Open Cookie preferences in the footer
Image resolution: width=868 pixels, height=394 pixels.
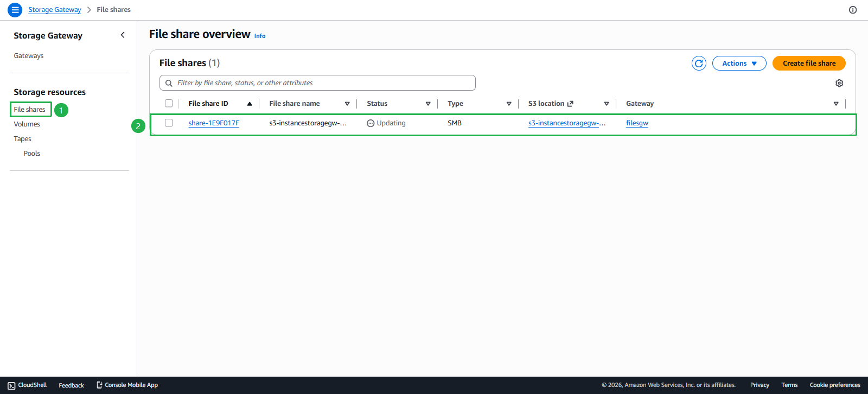tap(835, 385)
